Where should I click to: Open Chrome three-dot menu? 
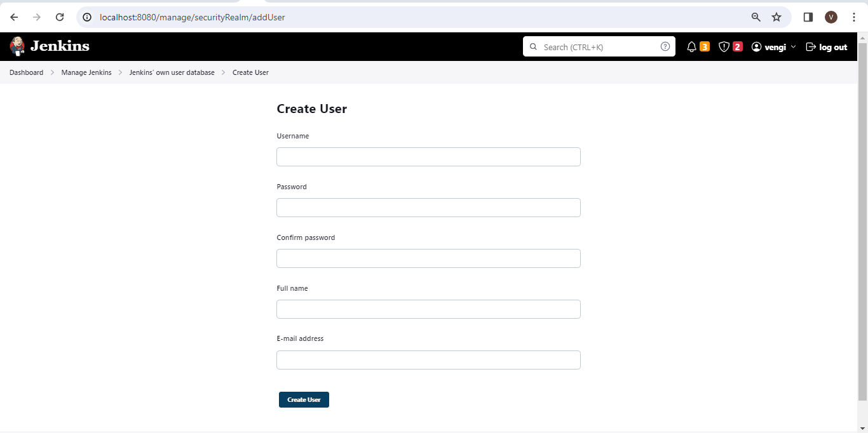click(x=854, y=17)
